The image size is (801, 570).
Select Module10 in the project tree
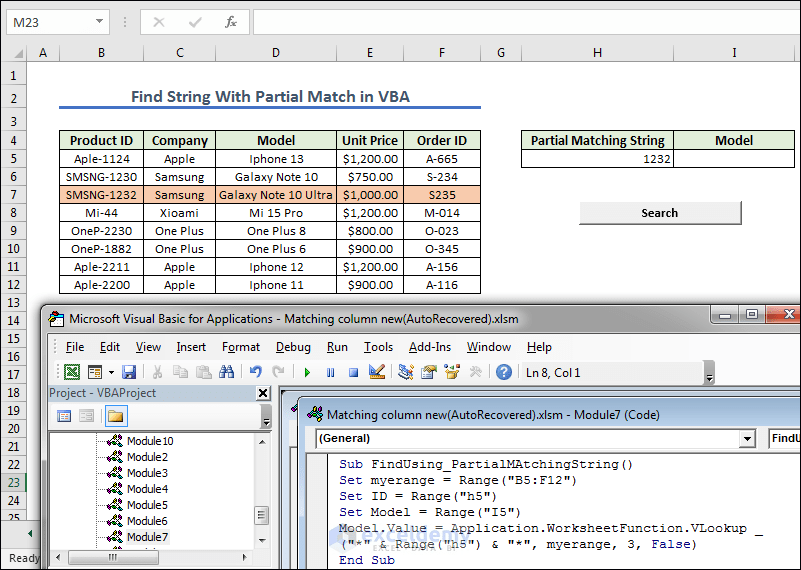tap(150, 441)
